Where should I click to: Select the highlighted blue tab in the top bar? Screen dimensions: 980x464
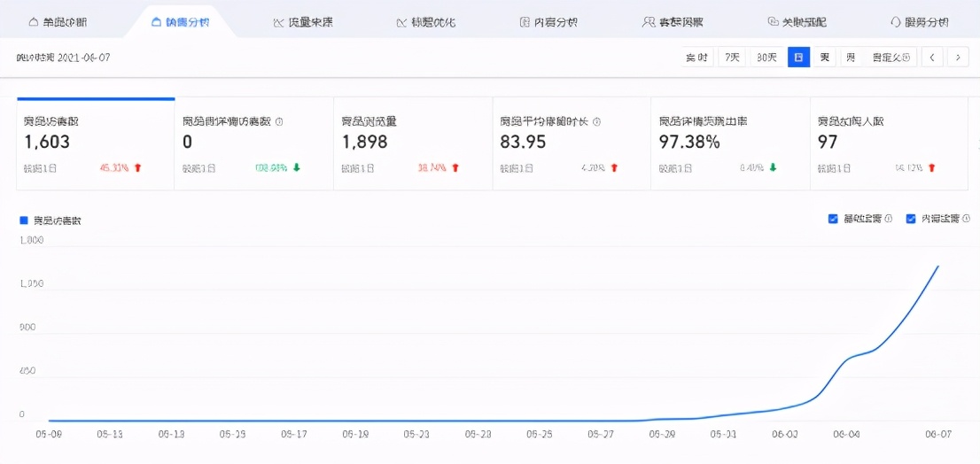180,22
